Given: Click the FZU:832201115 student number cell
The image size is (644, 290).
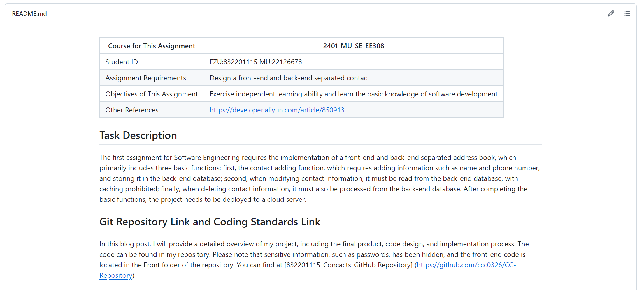Looking at the screenshot, I should [256, 62].
